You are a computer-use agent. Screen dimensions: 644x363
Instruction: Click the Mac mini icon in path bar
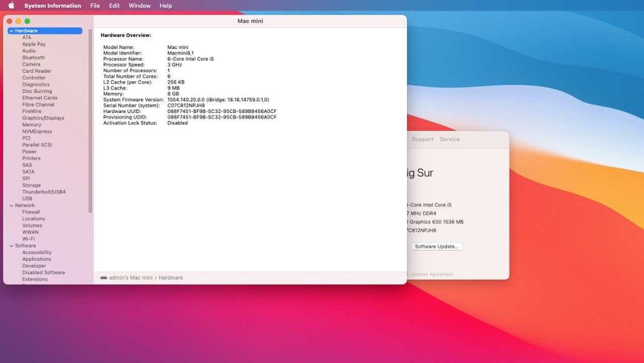click(x=104, y=278)
